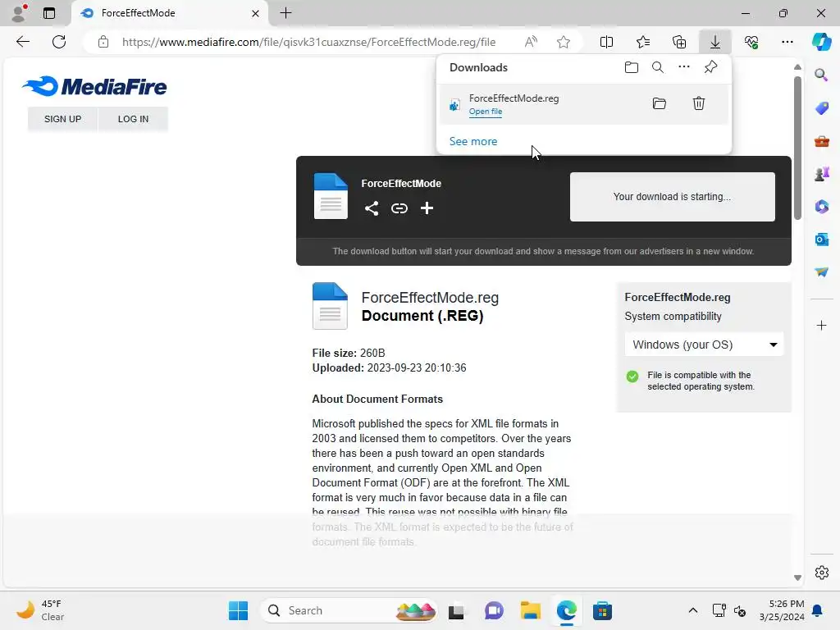Click the MediaFire logo
Image resolution: width=840 pixels, height=630 pixels.
click(x=94, y=86)
